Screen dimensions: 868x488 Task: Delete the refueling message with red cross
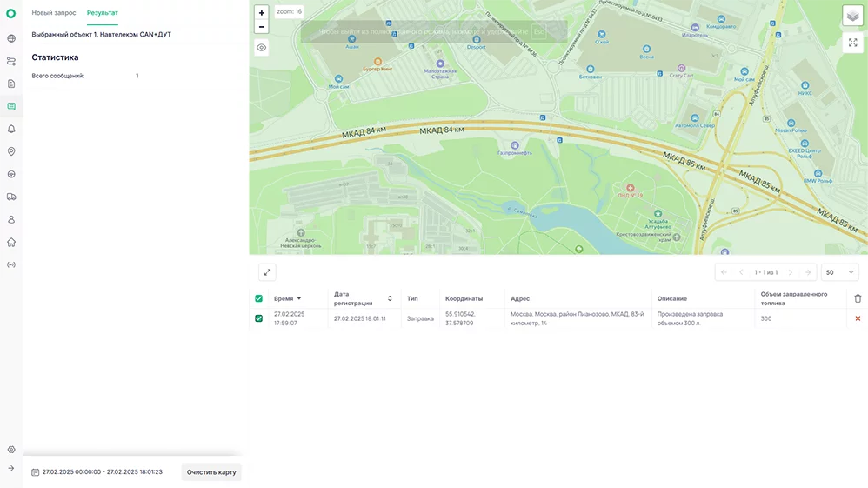click(858, 318)
